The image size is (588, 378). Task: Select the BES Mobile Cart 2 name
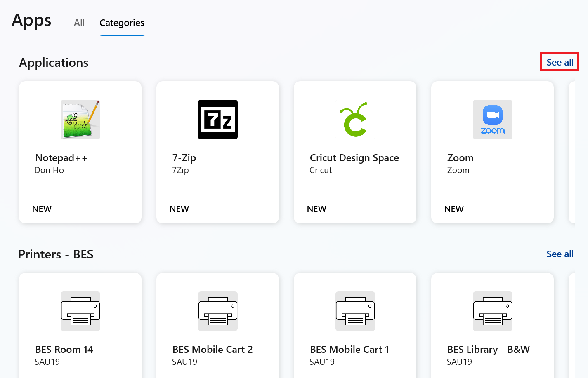(213, 350)
